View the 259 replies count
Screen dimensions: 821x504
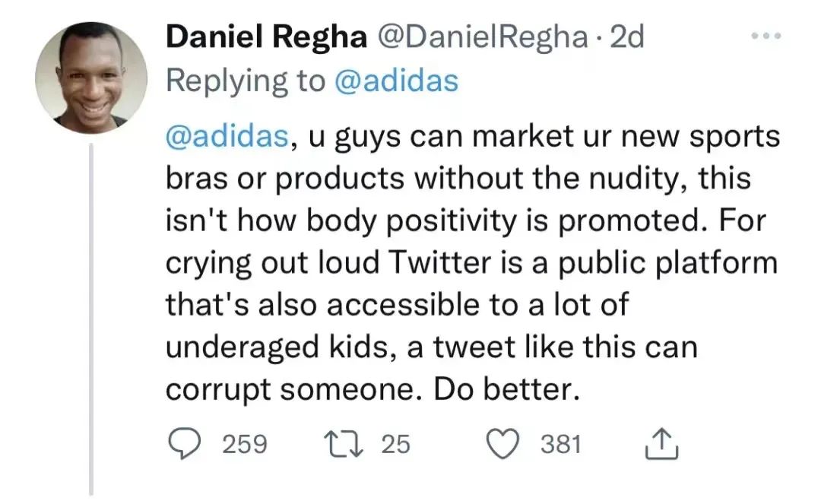pos(244,444)
